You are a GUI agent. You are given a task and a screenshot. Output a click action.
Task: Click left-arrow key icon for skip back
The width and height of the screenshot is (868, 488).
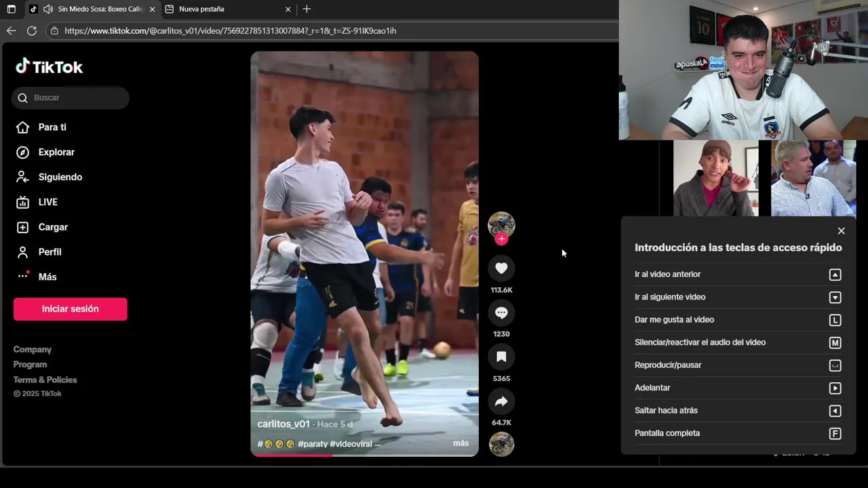(x=835, y=411)
